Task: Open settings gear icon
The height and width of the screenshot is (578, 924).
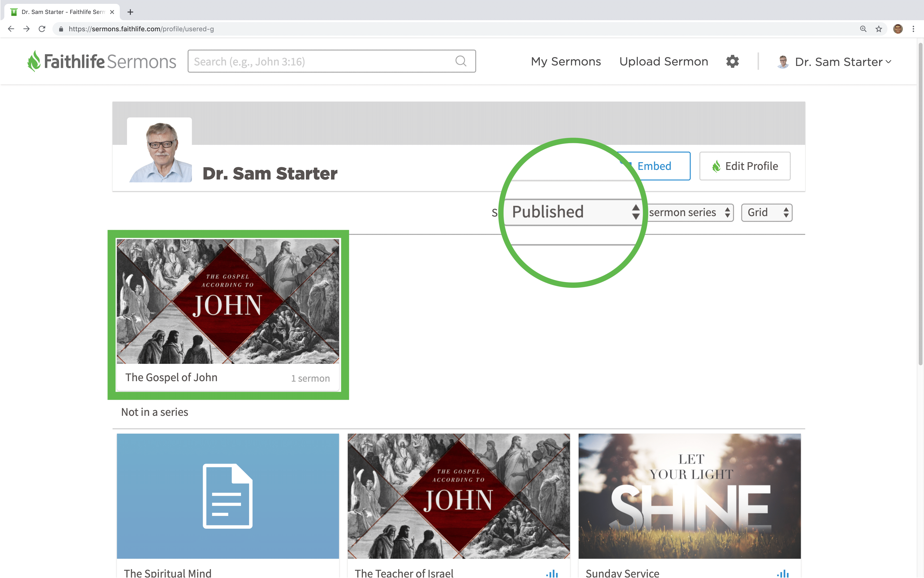Action: (x=732, y=62)
